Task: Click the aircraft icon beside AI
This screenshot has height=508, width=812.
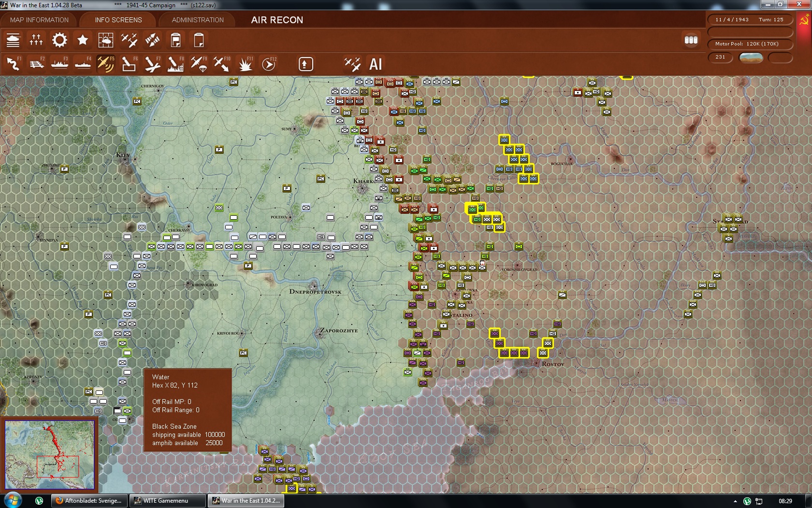Action: tap(352, 64)
